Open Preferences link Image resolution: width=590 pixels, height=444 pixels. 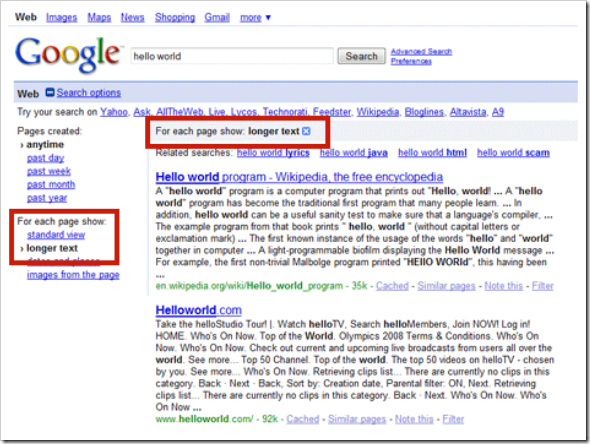[x=411, y=61]
